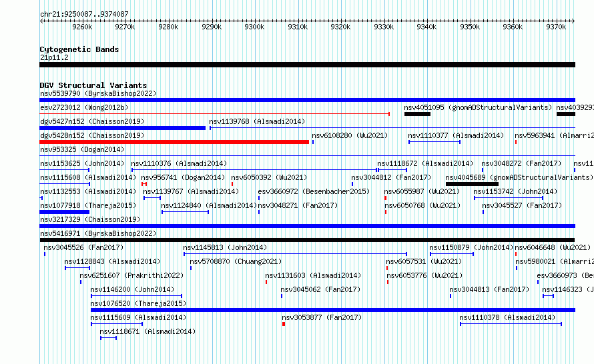Select esv2723012 (Wong2012b) label
The width and height of the screenshot is (594, 364).
84,107
